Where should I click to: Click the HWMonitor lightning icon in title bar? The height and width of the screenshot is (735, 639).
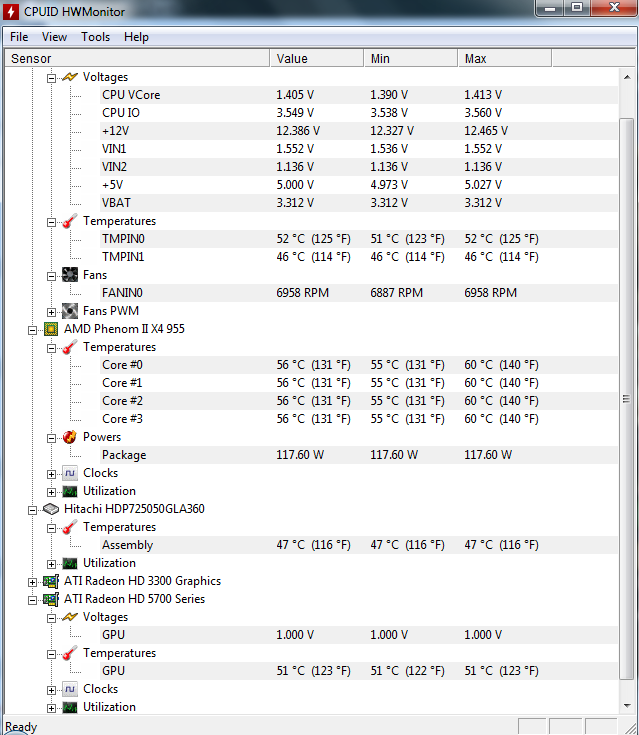tap(11, 12)
